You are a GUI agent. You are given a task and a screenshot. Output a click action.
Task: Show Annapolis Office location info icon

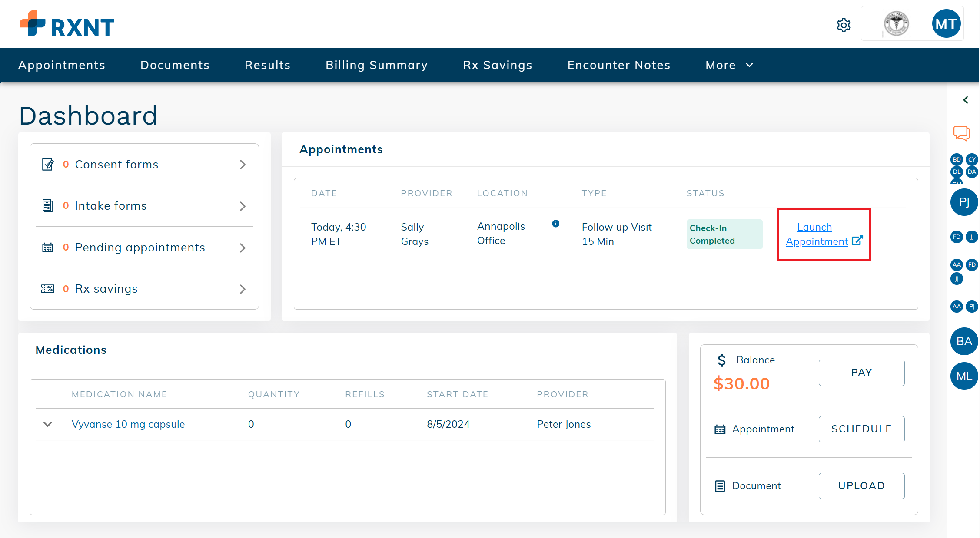click(555, 224)
